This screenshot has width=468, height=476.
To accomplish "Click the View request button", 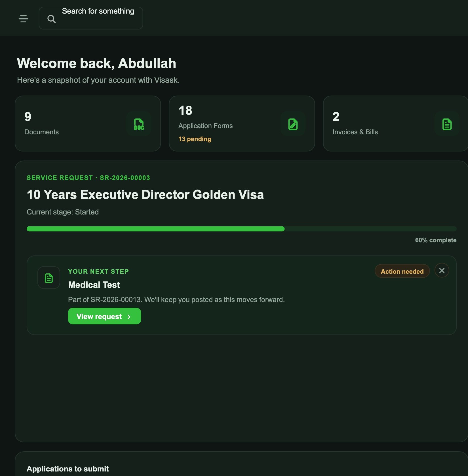I will click(x=104, y=316).
